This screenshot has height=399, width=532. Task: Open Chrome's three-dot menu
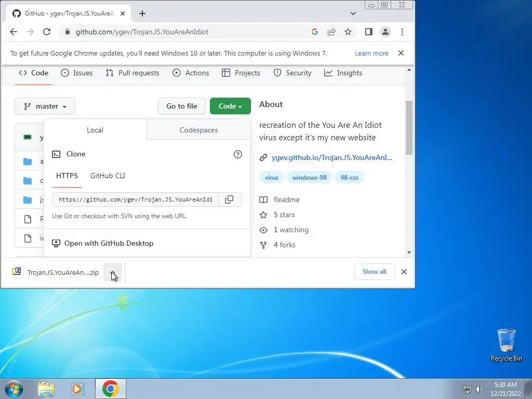(403, 32)
